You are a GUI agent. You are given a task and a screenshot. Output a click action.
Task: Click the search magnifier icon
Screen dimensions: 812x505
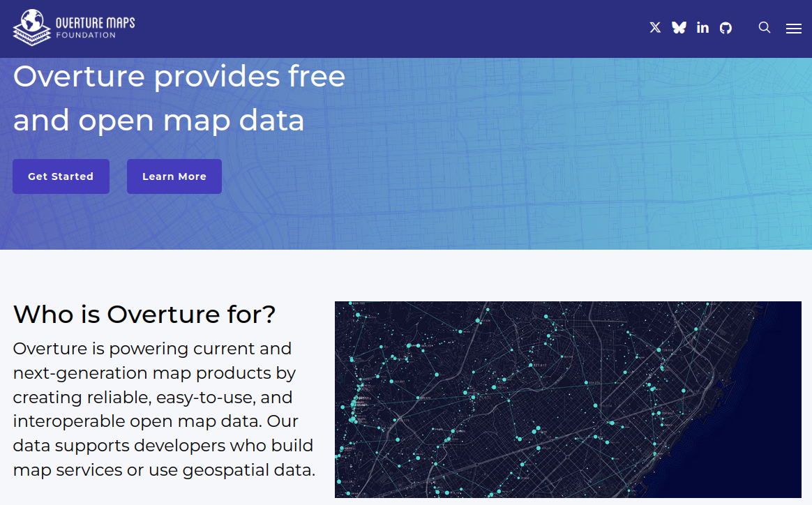[x=765, y=28]
